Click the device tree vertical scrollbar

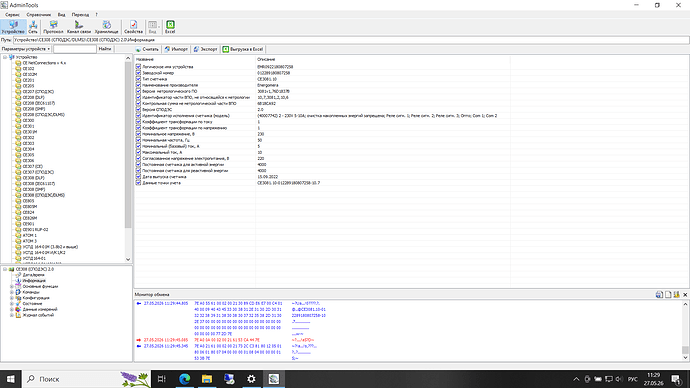(128, 145)
